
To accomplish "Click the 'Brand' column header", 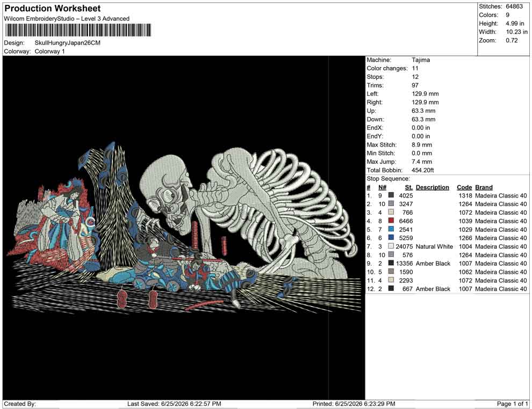I will (x=484, y=187).
